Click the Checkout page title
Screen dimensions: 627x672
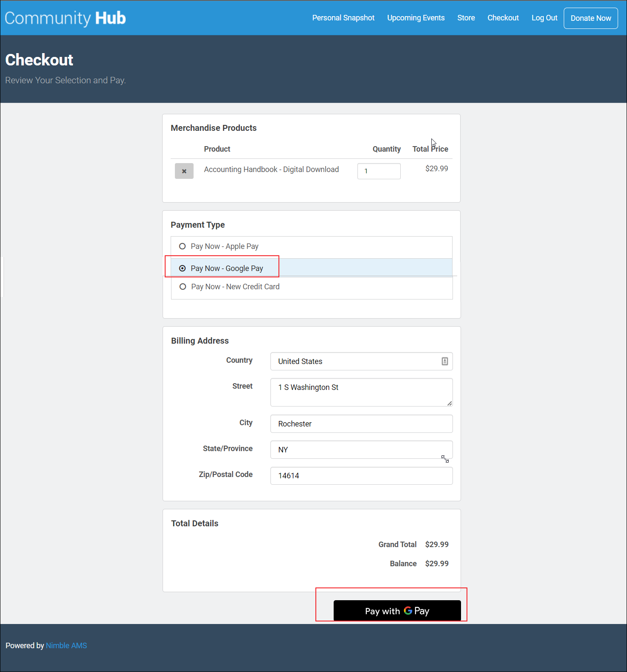pyautogui.click(x=39, y=60)
